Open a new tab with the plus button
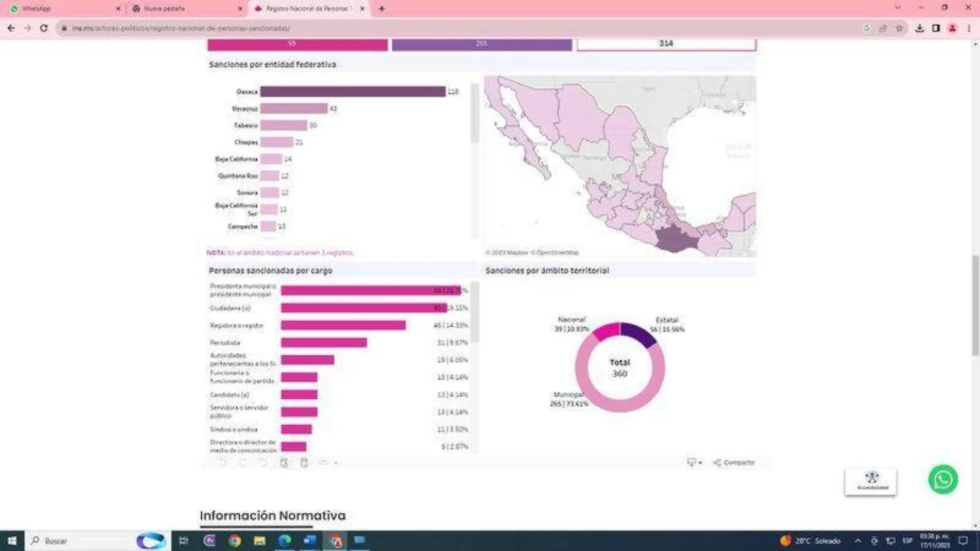The height and width of the screenshot is (551, 980). (x=382, y=9)
